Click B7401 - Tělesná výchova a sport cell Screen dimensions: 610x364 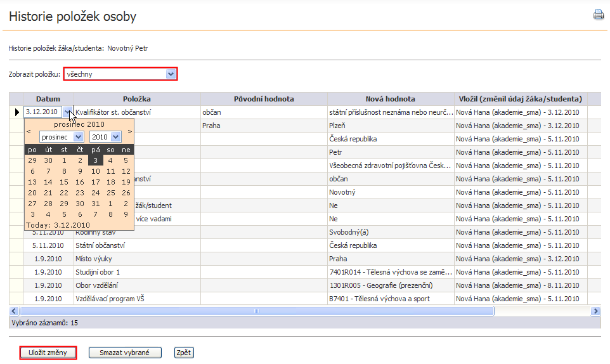[x=391, y=299]
